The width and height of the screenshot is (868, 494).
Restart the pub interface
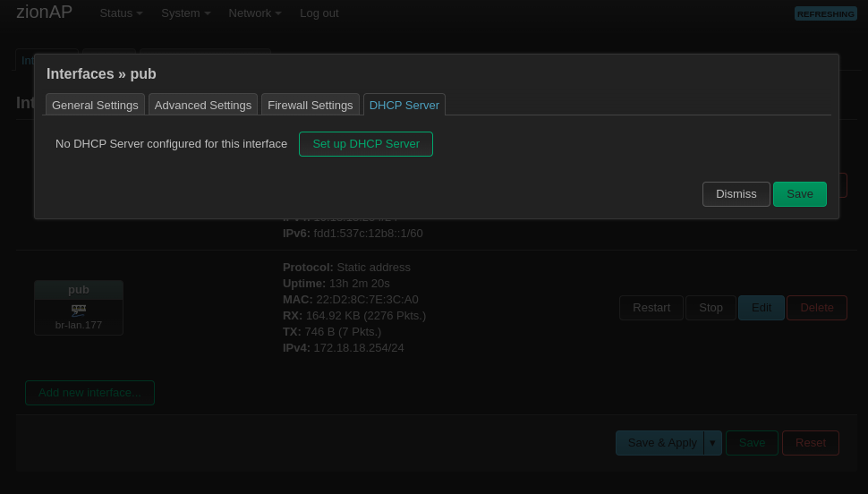coord(651,308)
